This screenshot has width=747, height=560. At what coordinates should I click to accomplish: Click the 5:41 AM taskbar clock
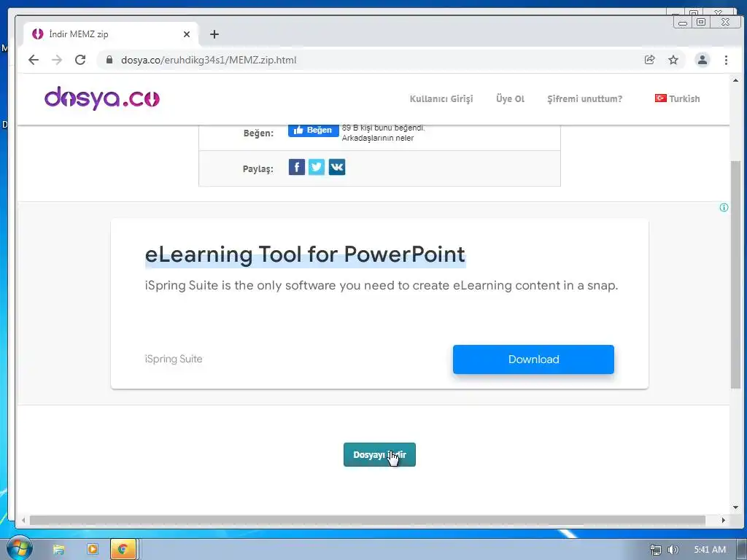710,550
